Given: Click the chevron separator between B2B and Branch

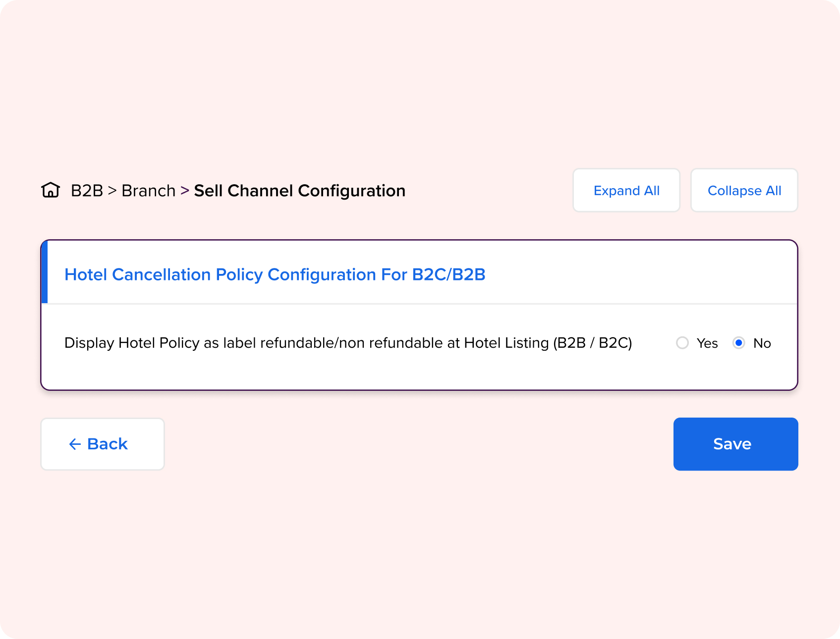Looking at the screenshot, I should (112, 191).
